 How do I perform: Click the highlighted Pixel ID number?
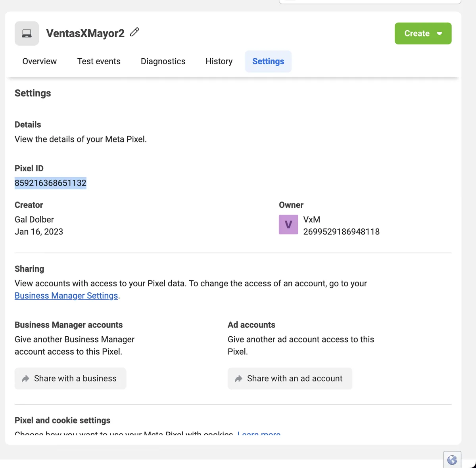pyautogui.click(x=50, y=183)
